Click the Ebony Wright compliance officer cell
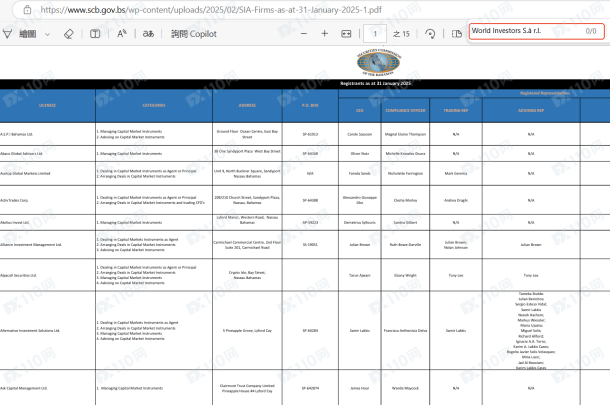 pos(405,275)
